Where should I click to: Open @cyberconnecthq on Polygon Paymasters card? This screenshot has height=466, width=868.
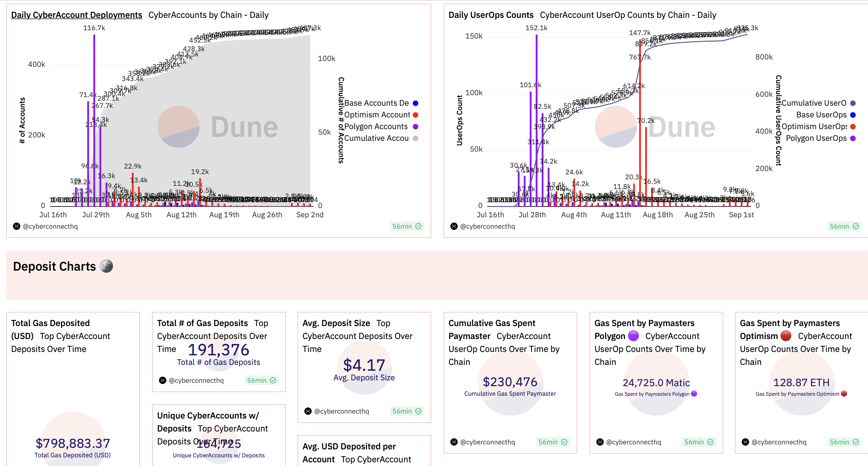[633, 442]
